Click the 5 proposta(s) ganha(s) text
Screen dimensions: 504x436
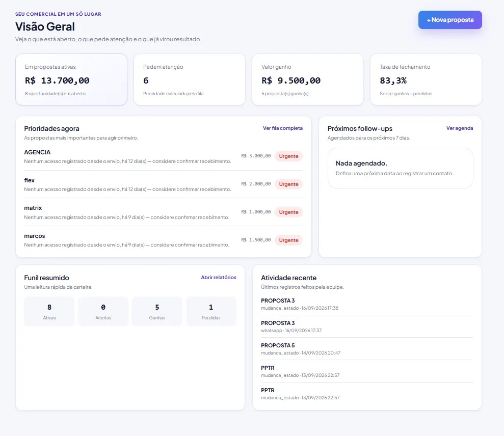coord(285,94)
